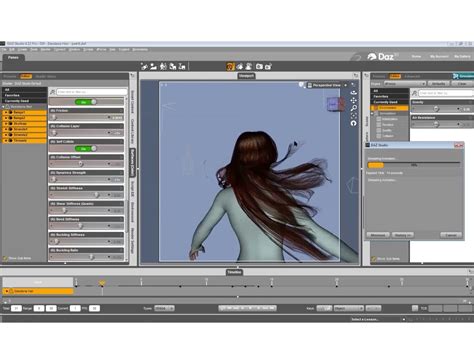Toggle the topmost On switch in left pane
This screenshot has height=364, width=474.
point(86,102)
